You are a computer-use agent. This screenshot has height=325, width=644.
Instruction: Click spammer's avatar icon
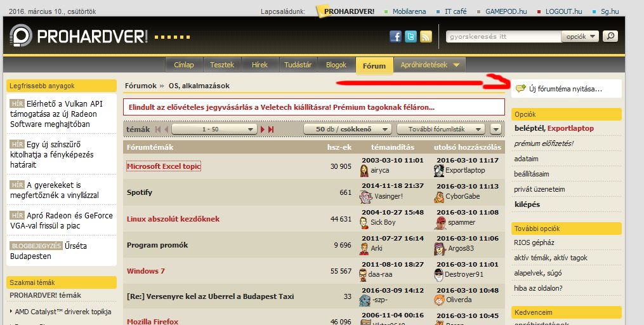tap(440, 223)
